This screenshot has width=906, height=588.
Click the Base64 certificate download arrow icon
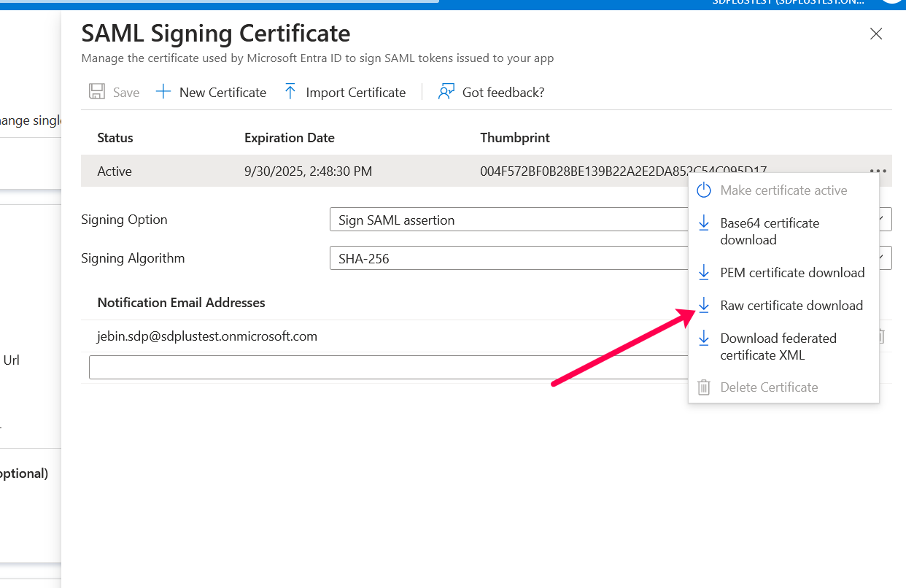click(704, 223)
